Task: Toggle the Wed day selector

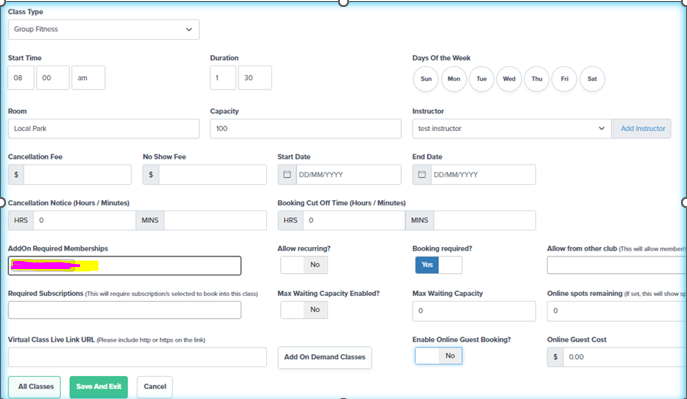Action: pos(509,79)
